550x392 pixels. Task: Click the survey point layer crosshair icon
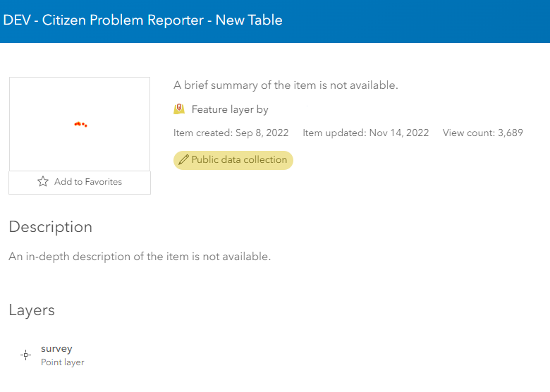coord(26,355)
